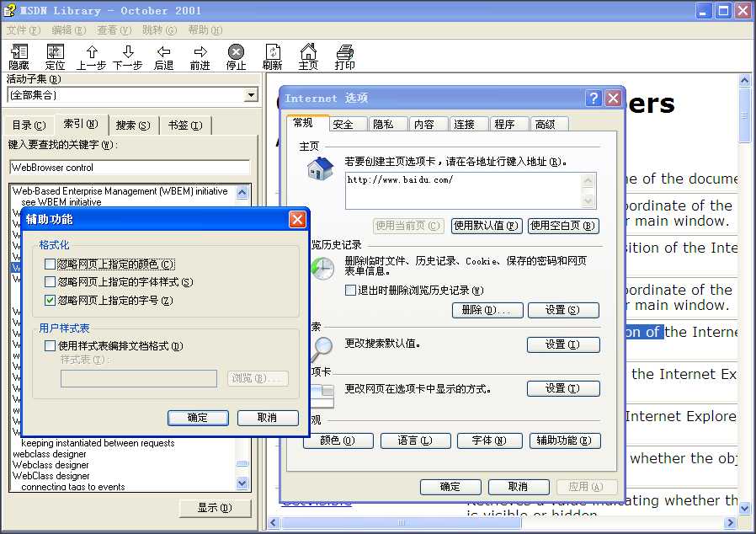Toggle 退出时删除浏览历史记录 checkbox
Viewport: 756px width, 534px height.
350,290
